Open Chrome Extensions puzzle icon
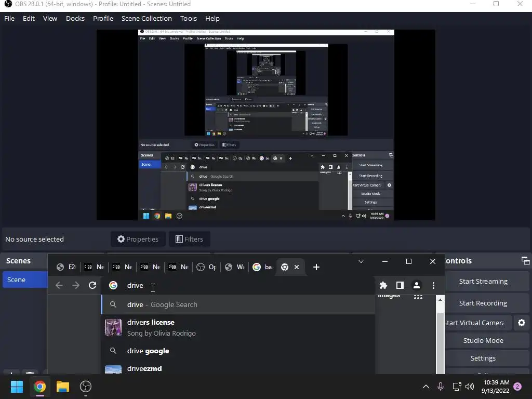Image resolution: width=532 pixels, height=399 pixels. click(x=383, y=285)
